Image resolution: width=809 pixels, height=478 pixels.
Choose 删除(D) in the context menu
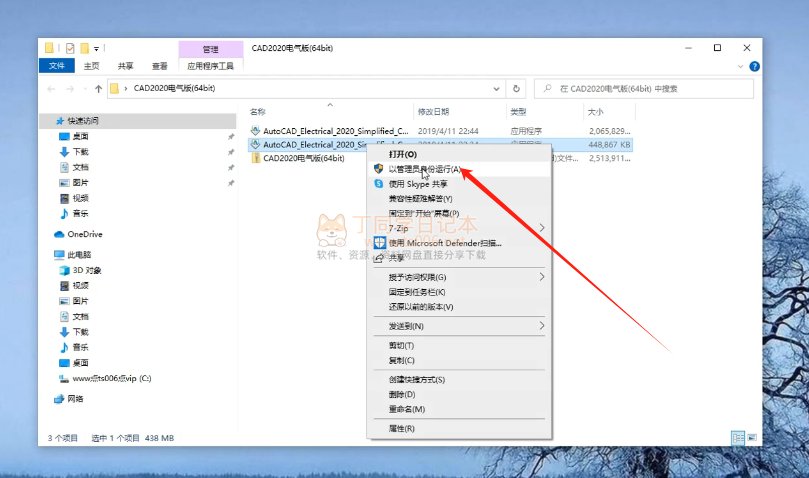click(x=459, y=394)
